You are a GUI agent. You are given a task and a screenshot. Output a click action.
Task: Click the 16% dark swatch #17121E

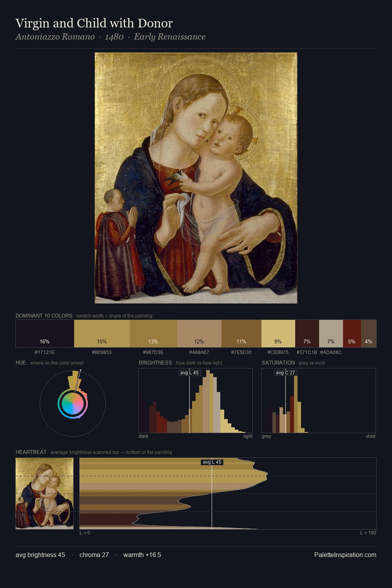click(x=45, y=334)
